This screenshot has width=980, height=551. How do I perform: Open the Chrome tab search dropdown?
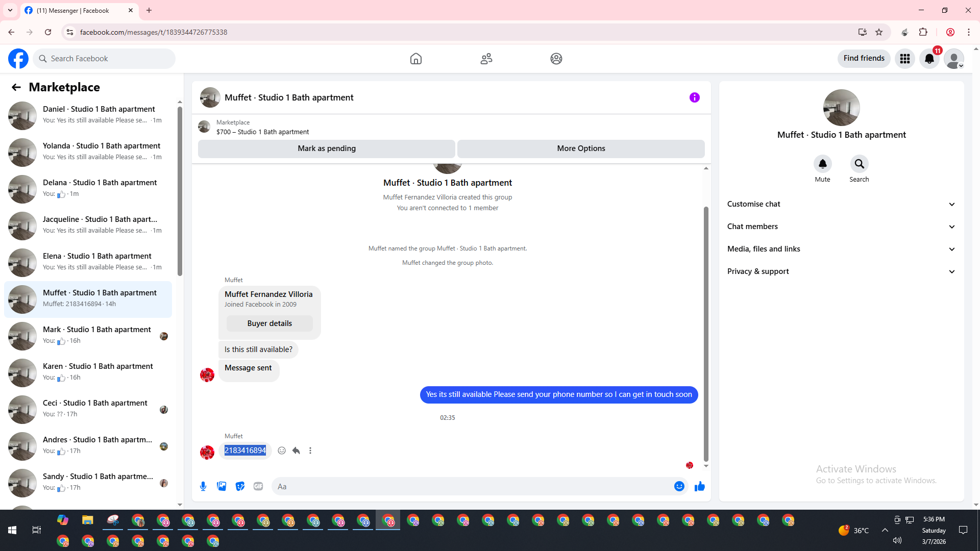point(10,10)
